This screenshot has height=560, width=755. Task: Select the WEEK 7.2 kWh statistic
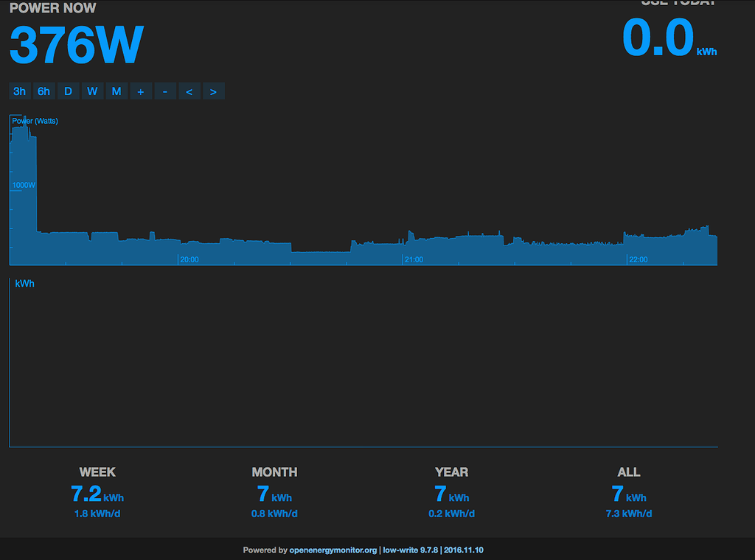tap(97, 494)
